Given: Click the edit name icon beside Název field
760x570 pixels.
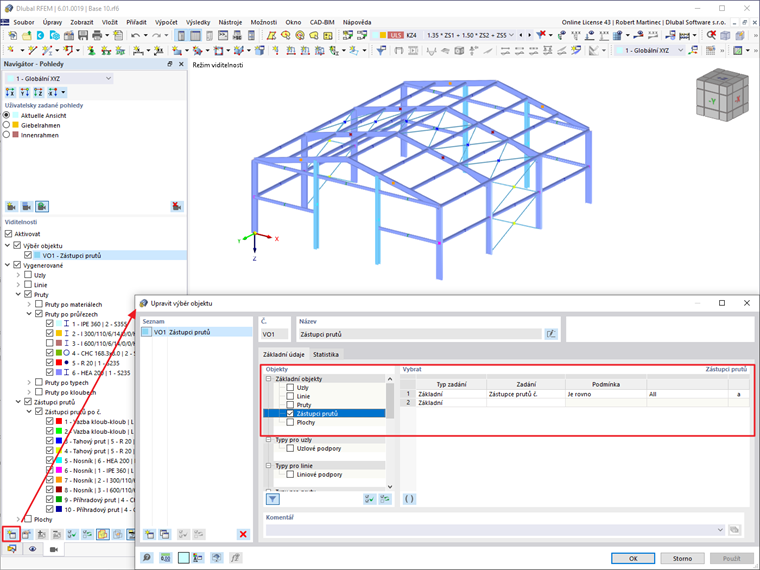Looking at the screenshot, I should [x=551, y=334].
